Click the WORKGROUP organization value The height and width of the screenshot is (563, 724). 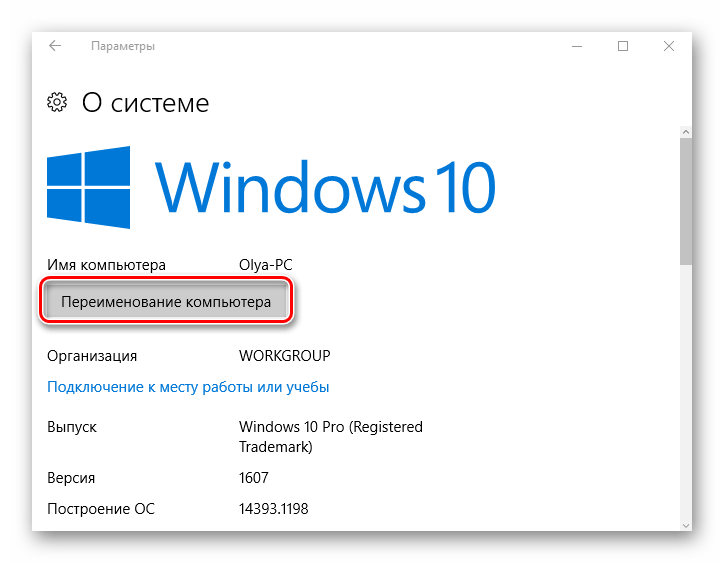pos(284,356)
